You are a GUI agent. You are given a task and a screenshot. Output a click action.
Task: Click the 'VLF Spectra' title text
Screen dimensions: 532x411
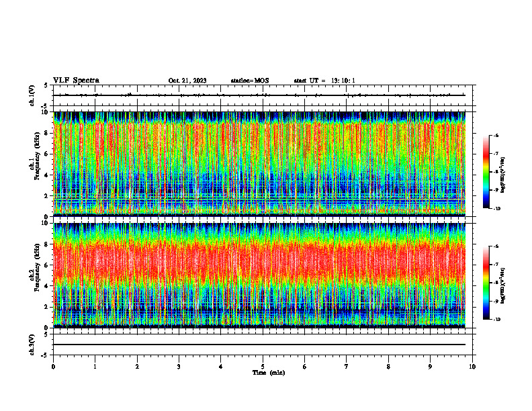coord(76,81)
